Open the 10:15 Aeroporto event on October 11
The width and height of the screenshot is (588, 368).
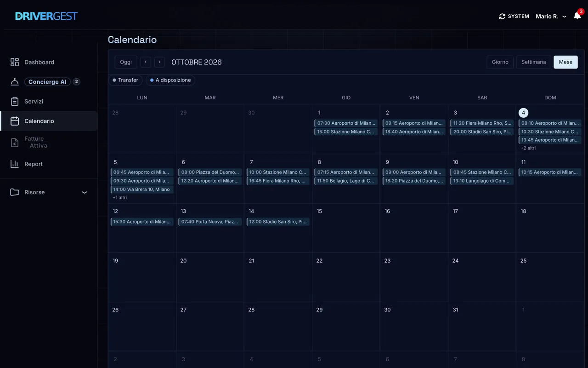coord(550,172)
